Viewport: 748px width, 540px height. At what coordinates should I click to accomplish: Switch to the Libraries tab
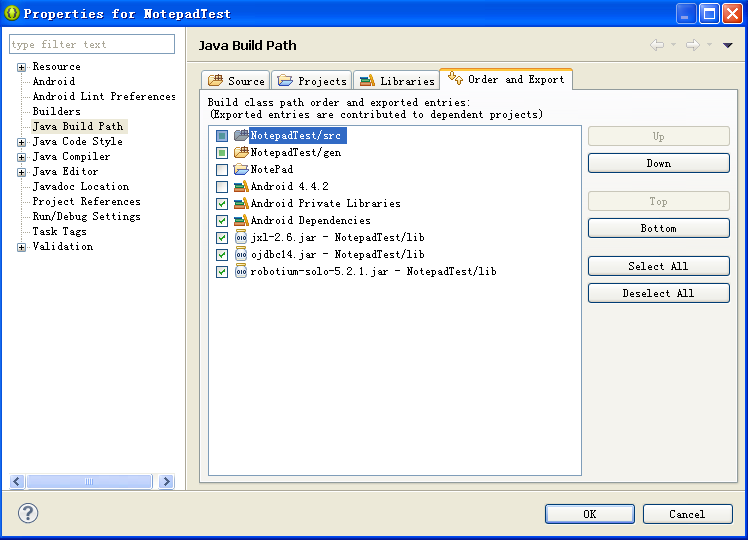(396, 81)
